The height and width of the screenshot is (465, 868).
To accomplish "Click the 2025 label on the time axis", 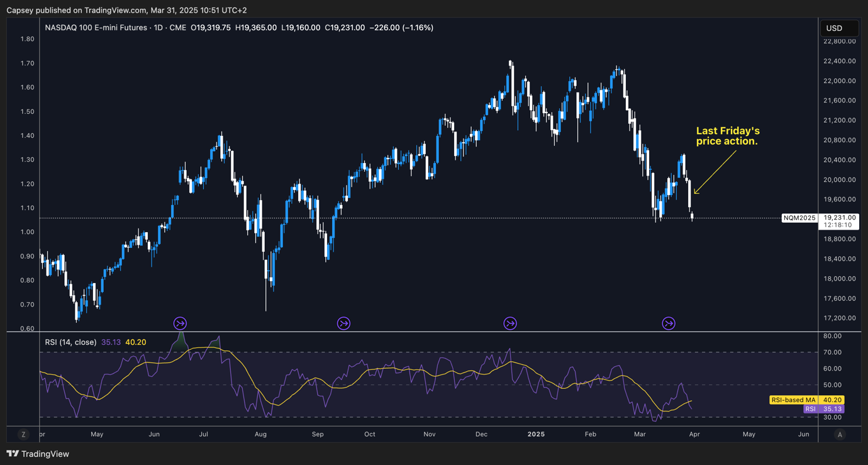I will click(x=536, y=434).
